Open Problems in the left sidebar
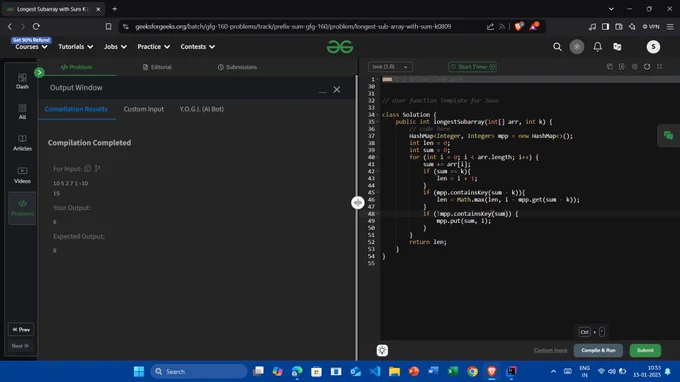This screenshot has height=382, width=680. (x=22, y=208)
